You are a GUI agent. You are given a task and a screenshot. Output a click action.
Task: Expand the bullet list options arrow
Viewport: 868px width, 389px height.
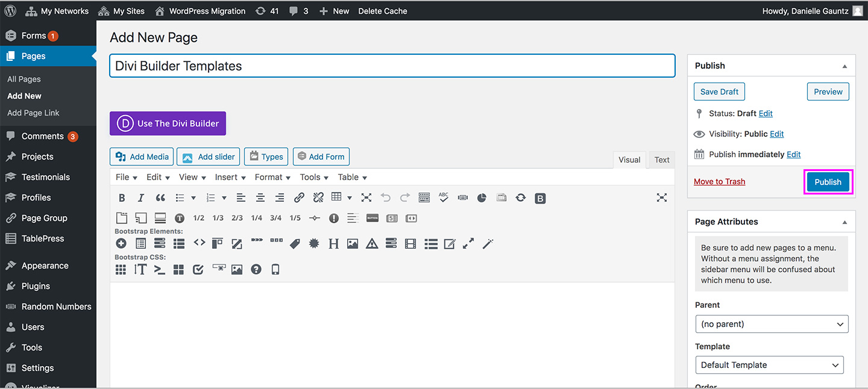[x=192, y=197]
